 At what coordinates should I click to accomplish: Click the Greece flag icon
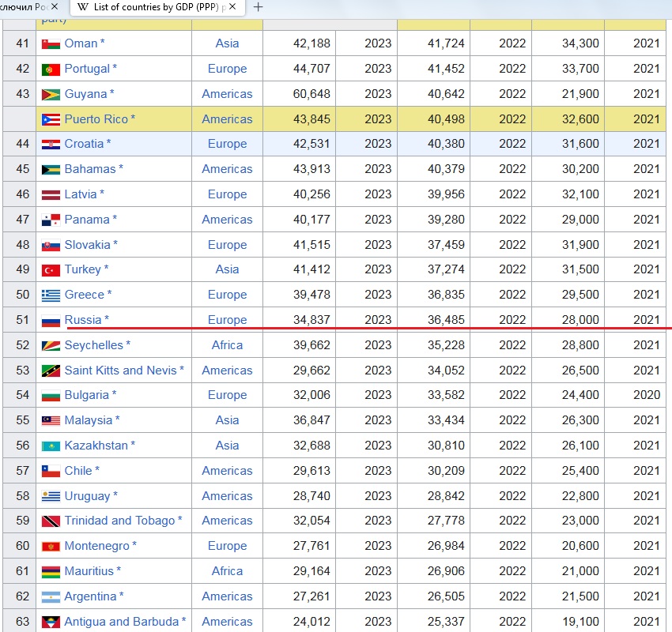pos(51,295)
